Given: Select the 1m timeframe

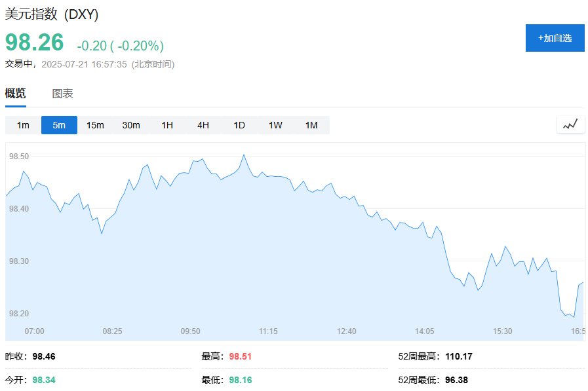Looking at the screenshot, I should point(23,125).
